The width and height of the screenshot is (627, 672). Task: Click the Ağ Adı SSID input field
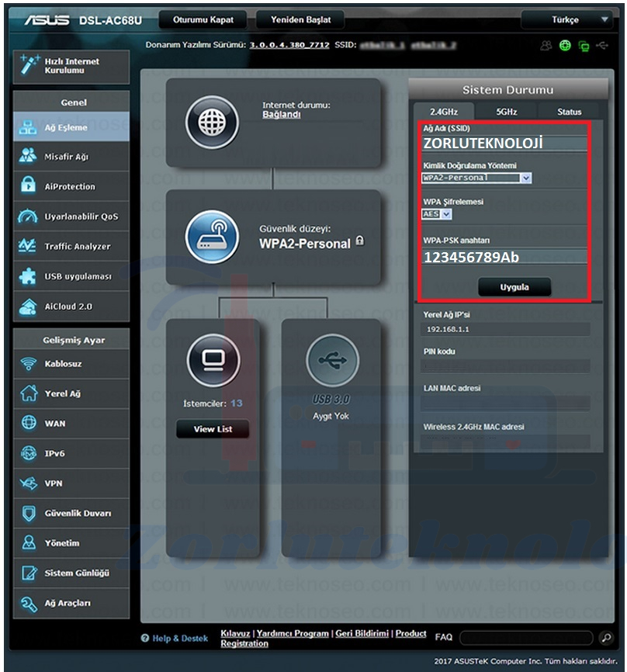504,144
